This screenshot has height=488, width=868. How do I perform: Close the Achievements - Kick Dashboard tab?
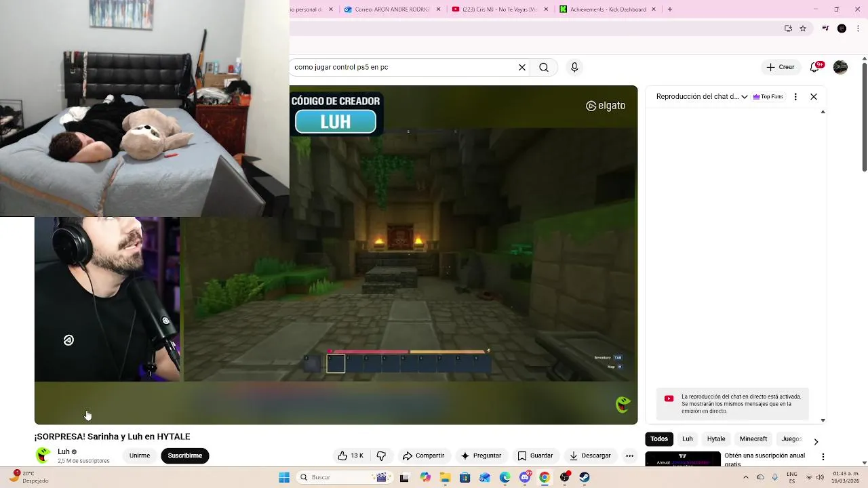coord(654,9)
